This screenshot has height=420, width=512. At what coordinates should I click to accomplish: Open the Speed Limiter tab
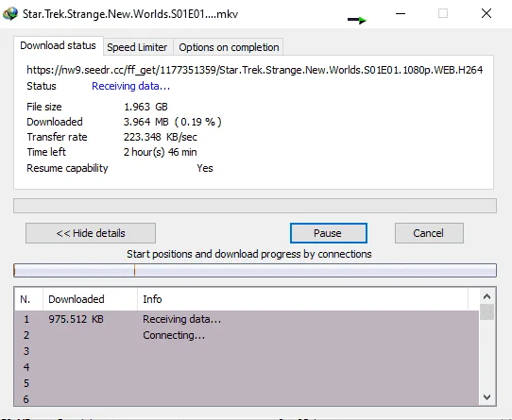tap(137, 47)
